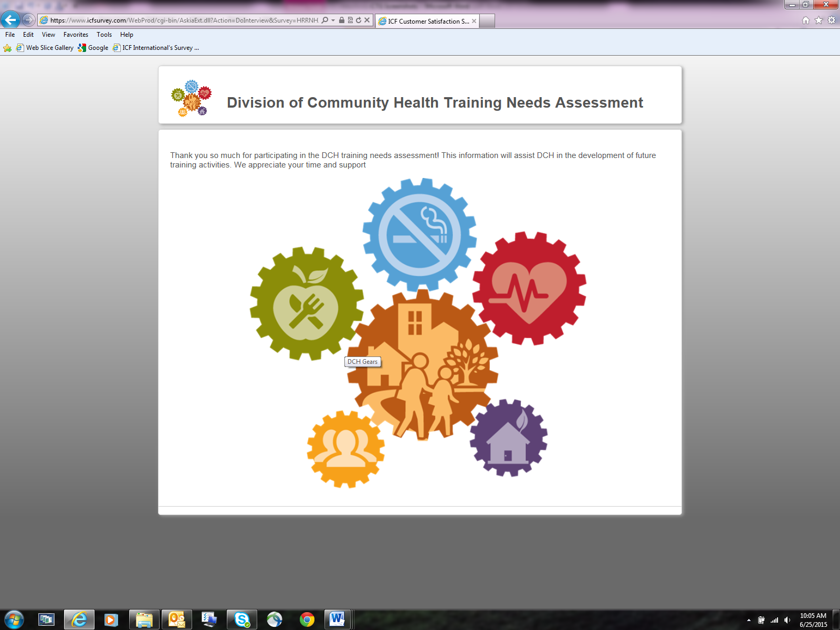
Task: Click the Refresh icon in address bar
Action: tap(359, 20)
